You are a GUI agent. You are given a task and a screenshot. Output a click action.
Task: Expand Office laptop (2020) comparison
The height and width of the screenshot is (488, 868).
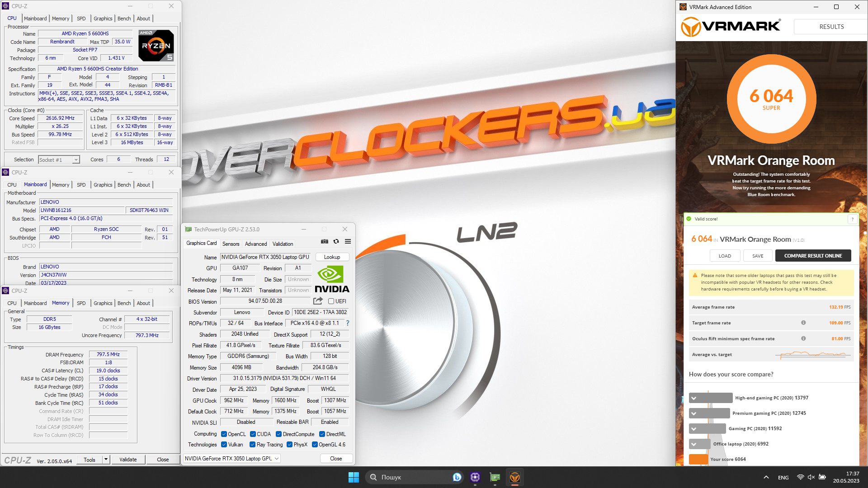[x=694, y=444]
